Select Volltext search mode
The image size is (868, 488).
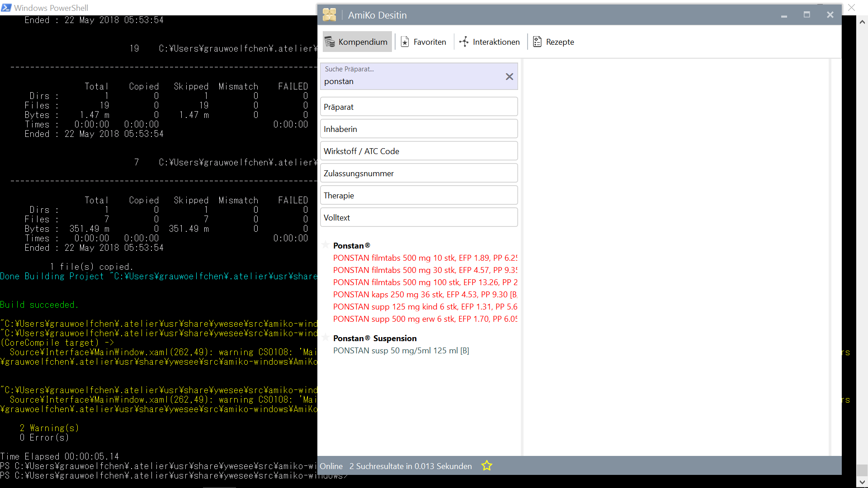click(419, 217)
